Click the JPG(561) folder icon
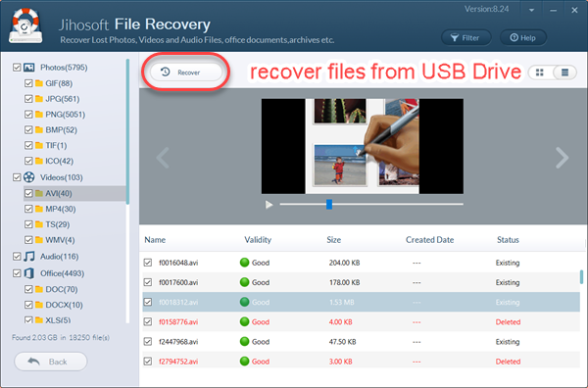 39,99
